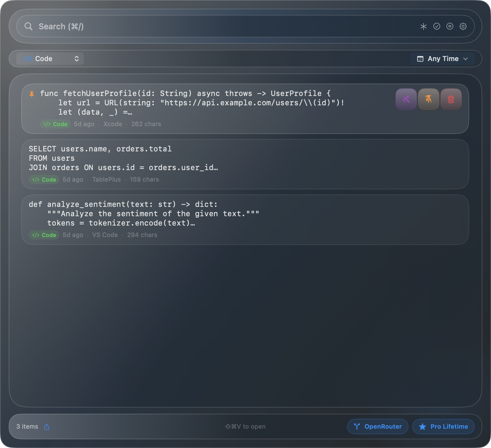Click Code tag on VS Code snippet

(x=44, y=235)
